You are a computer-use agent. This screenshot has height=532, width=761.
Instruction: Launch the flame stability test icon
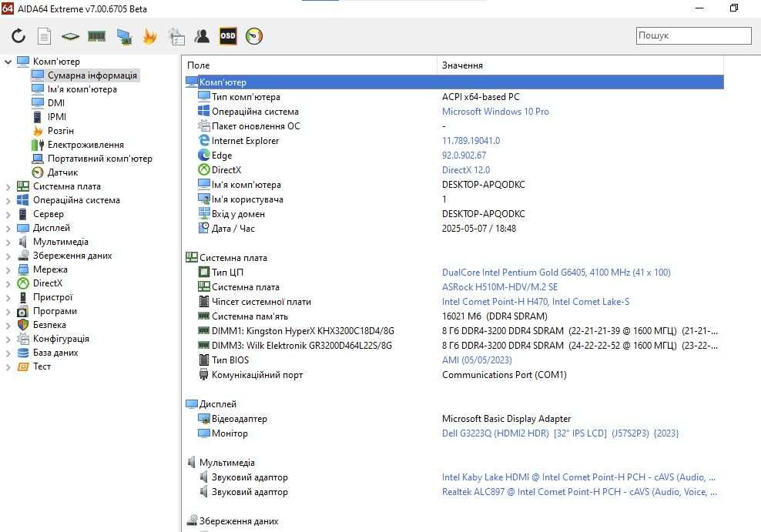point(150,36)
